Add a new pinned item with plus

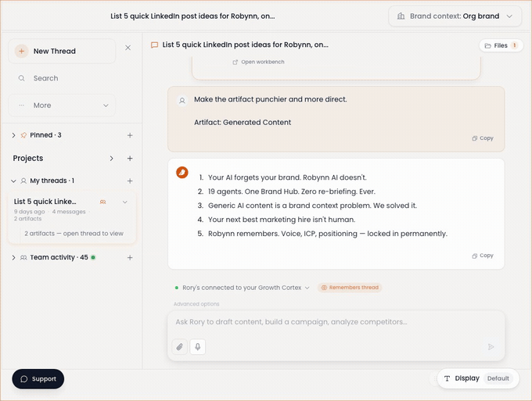[130, 135]
